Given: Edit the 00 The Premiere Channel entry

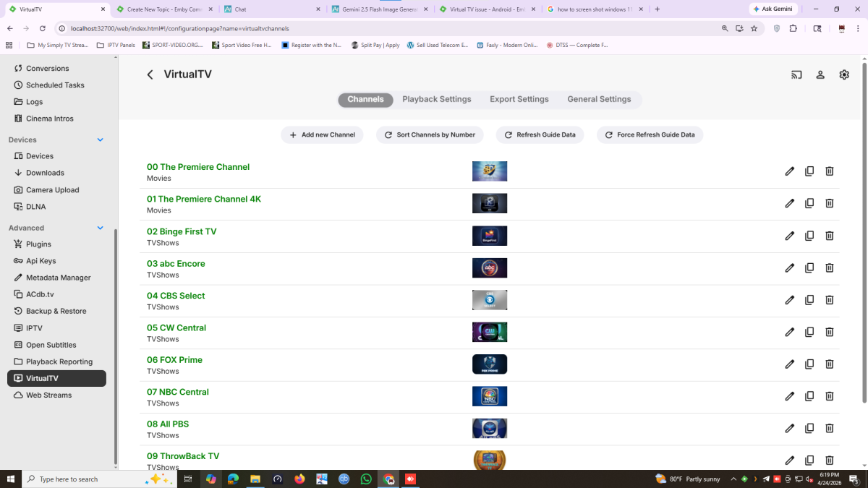Looking at the screenshot, I should tap(789, 171).
